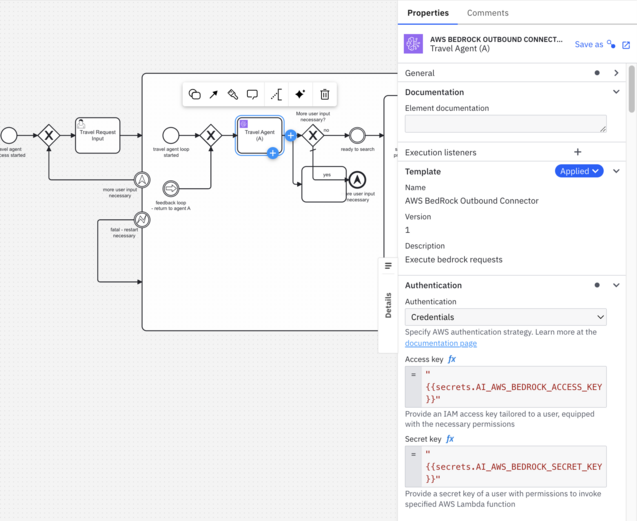Open the Authentication Credentials dropdown

pyautogui.click(x=506, y=317)
